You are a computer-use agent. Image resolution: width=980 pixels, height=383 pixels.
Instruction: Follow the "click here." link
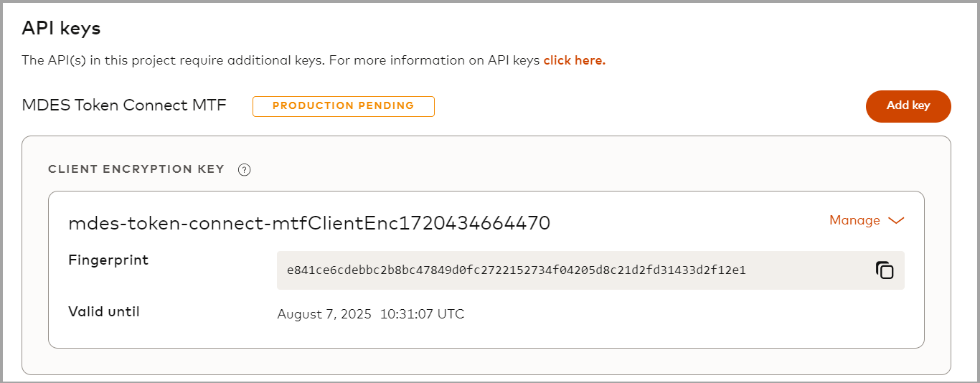click(574, 60)
